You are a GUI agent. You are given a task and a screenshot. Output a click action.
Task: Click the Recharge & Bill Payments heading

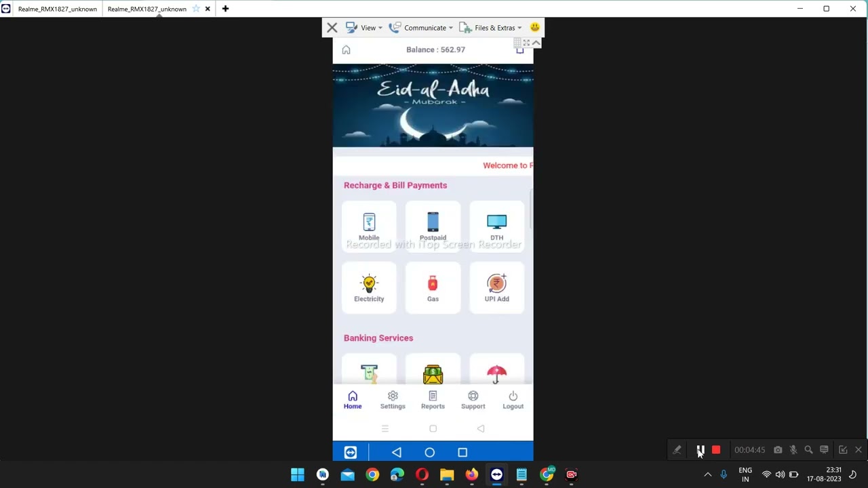pyautogui.click(x=395, y=185)
